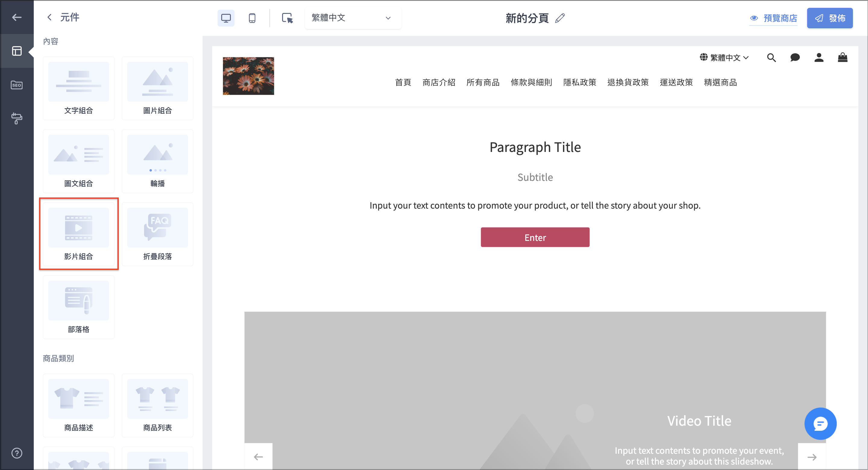868x470 pixels.
Task: Open the page layout sidebar icon
Action: pos(17,51)
